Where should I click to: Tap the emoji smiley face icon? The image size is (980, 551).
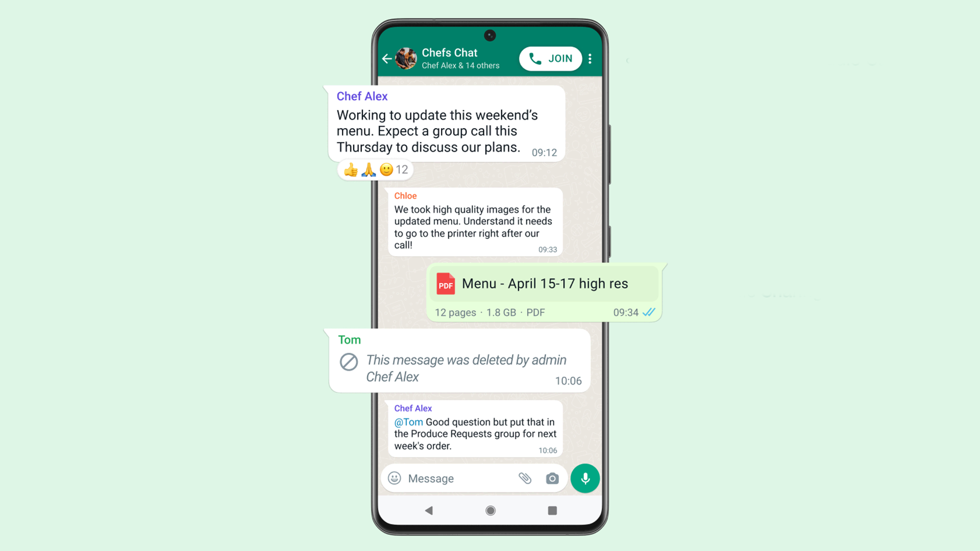(x=393, y=479)
